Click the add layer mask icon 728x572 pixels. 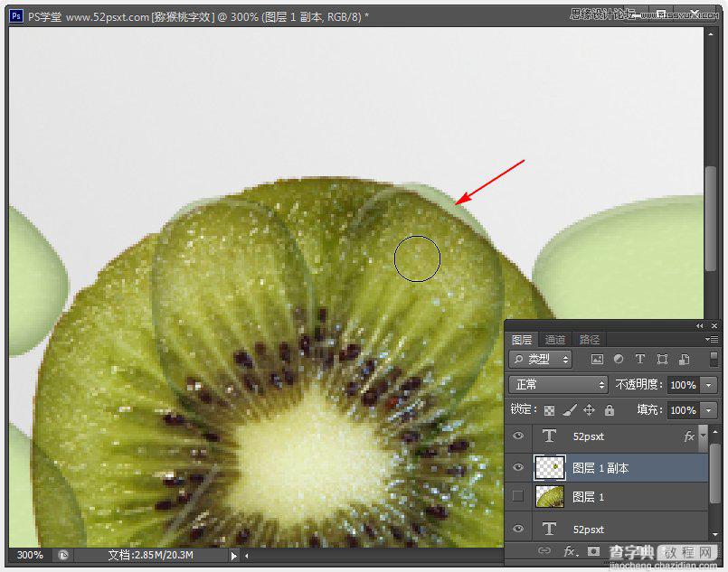(x=593, y=551)
